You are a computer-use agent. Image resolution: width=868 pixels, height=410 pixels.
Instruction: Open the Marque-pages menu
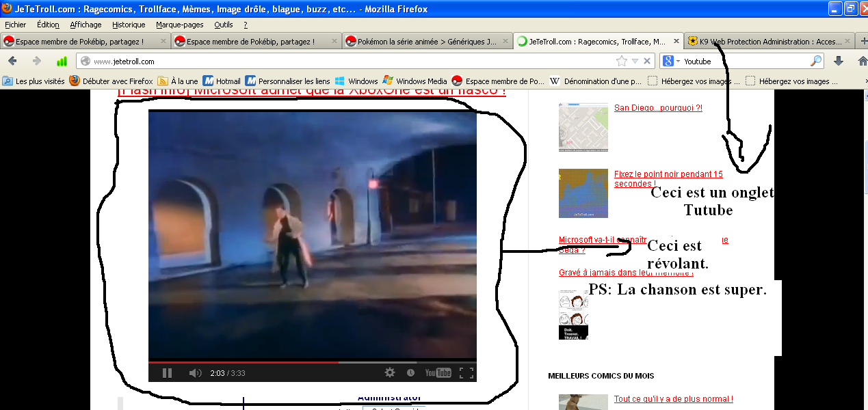click(x=180, y=25)
